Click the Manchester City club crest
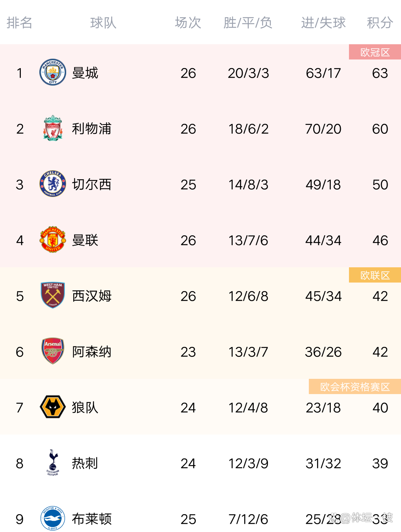401x532 pixels. coord(53,72)
